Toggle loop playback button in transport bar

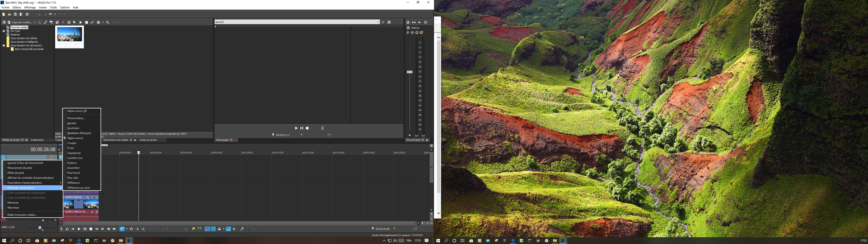(67, 229)
